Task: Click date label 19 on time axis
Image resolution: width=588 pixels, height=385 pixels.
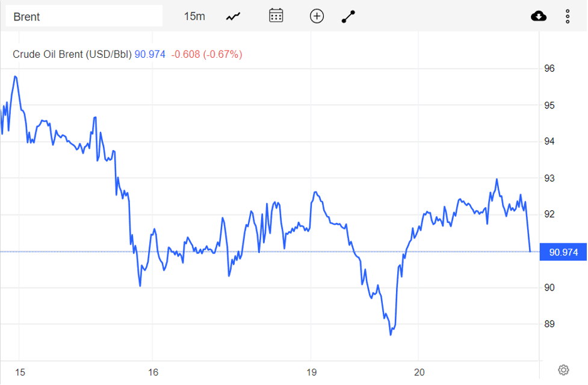Action: pyautogui.click(x=311, y=372)
